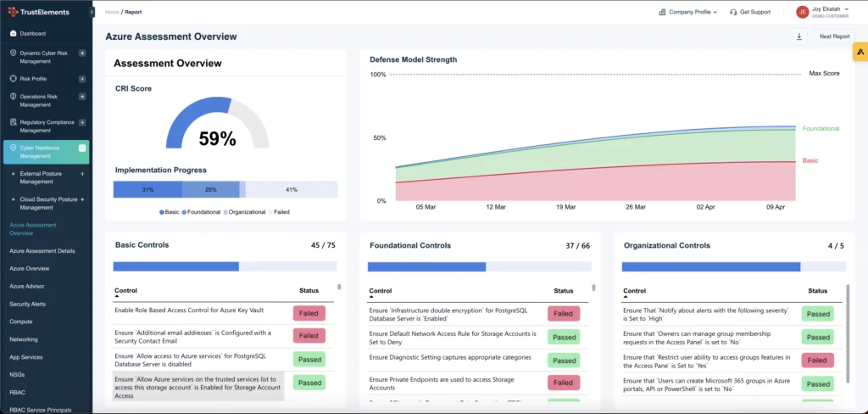The height and width of the screenshot is (414, 868).
Task: Click the Next Report button
Action: (x=834, y=36)
